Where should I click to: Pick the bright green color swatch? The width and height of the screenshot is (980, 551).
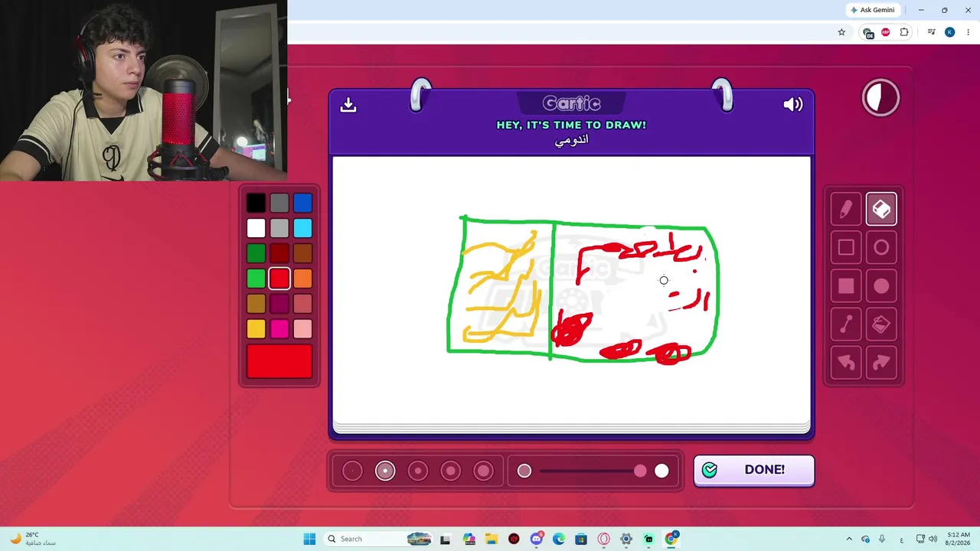point(256,279)
